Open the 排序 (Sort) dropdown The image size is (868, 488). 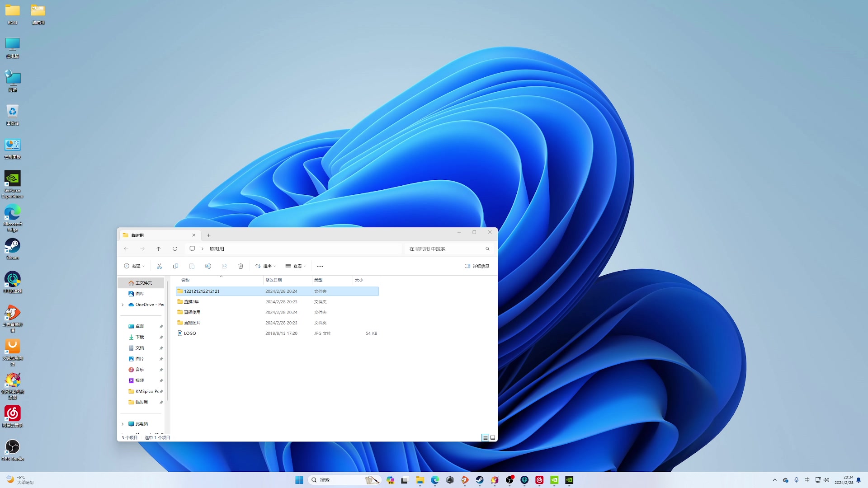click(x=265, y=266)
